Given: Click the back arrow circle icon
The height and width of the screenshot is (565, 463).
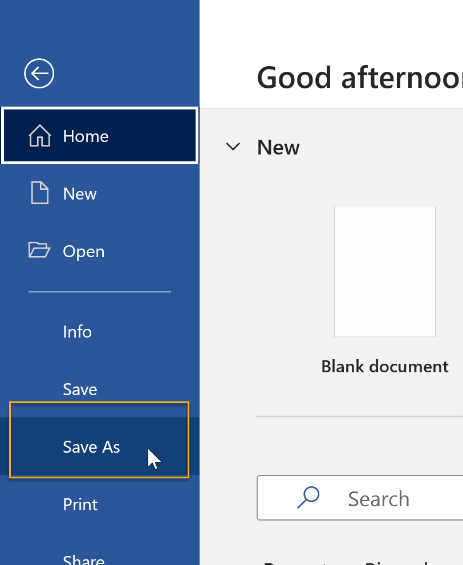Looking at the screenshot, I should coord(39,74).
